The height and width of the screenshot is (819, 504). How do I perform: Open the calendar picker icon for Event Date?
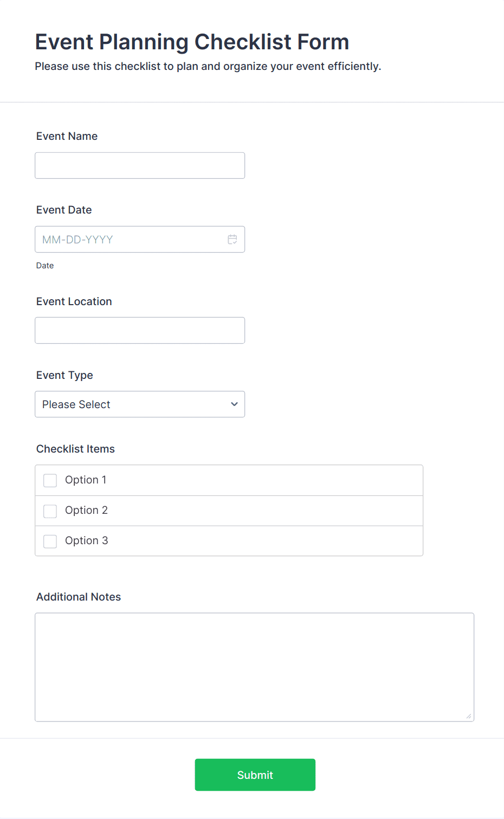coord(232,239)
